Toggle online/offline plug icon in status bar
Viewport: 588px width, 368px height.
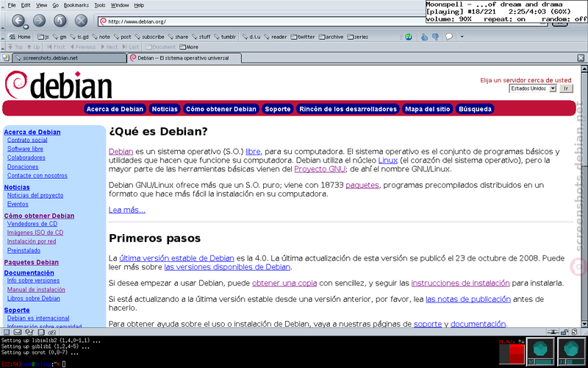pyautogui.click(x=553, y=332)
